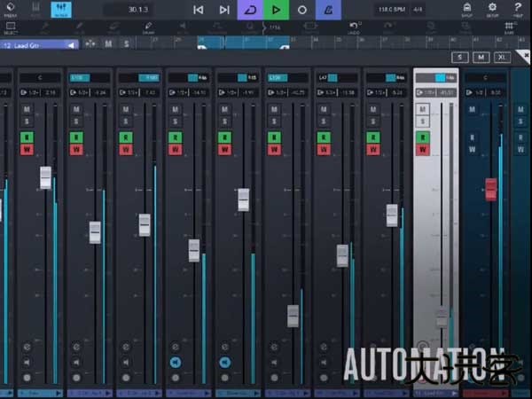Open the Setup settings
This screenshot has height=399, width=532.
[x=492, y=11]
